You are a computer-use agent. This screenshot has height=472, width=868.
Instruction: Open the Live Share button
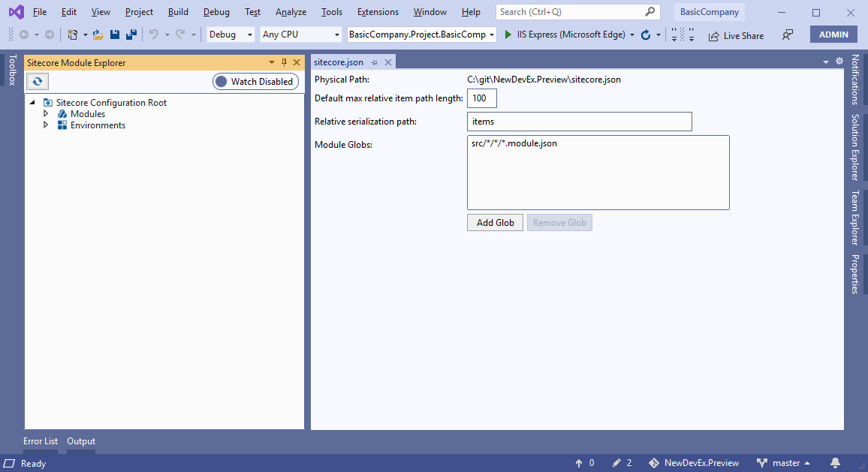(736, 35)
